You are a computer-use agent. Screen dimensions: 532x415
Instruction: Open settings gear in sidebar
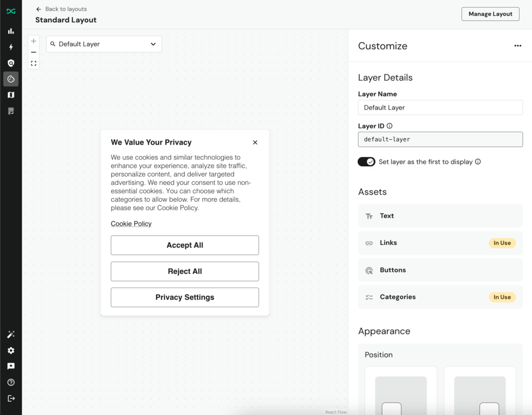point(11,351)
